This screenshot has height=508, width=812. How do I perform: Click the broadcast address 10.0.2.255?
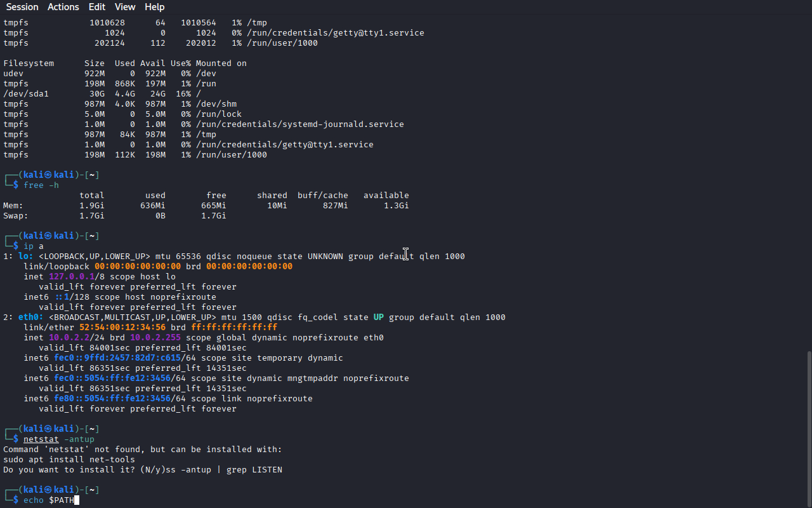pos(155,338)
